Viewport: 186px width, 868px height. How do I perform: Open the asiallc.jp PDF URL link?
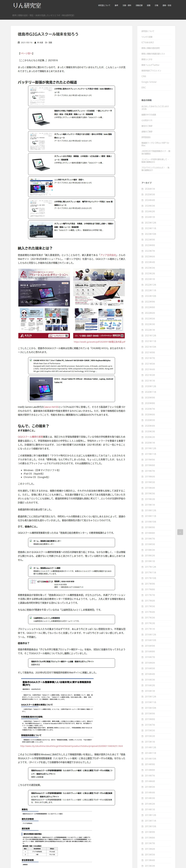100,342
